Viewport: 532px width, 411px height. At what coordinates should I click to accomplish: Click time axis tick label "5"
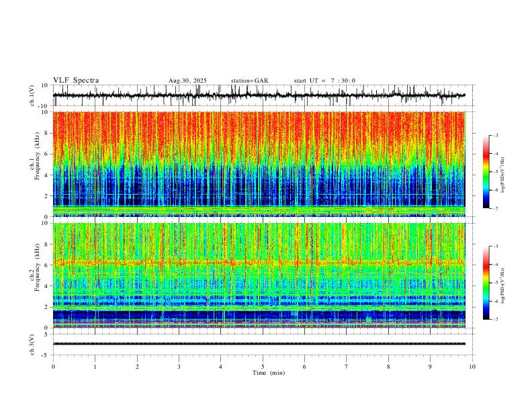(x=263, y=367)
